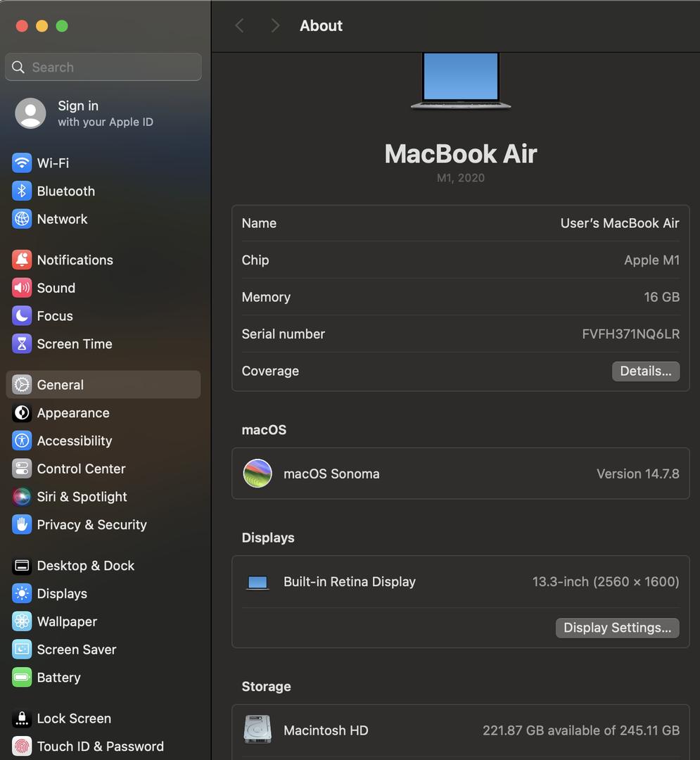Screen dimensions: 700x760
Task: Click the MacBook Air image
Action: pos(461,81)
